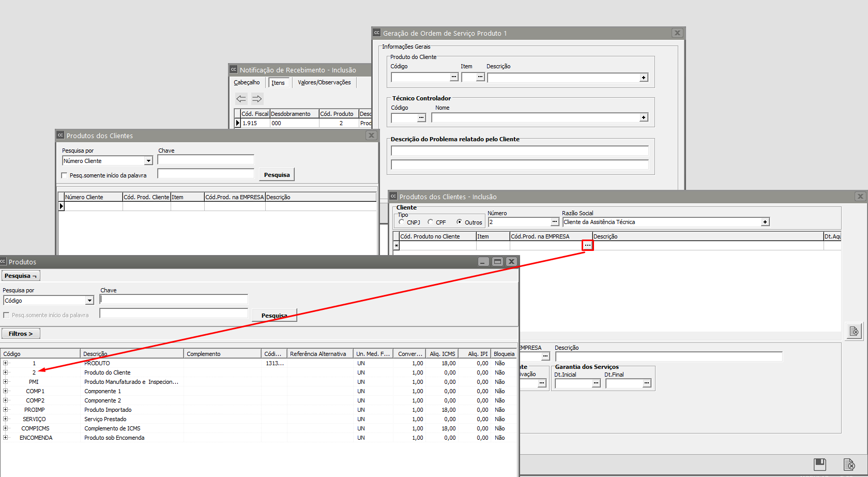Click lookup button below EMPRESA lookup
Viewport: 868px width, 477px height.
pos(542,383)
